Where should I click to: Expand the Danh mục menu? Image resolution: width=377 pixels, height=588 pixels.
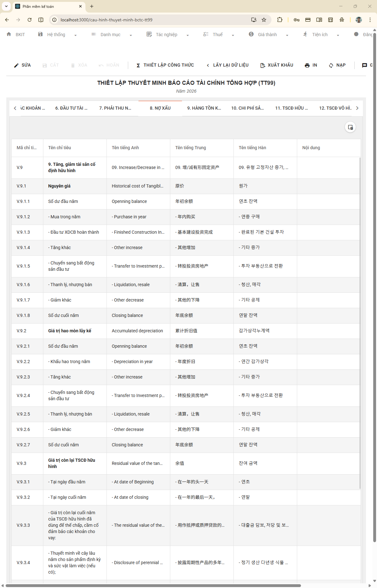tap(110, 35)
